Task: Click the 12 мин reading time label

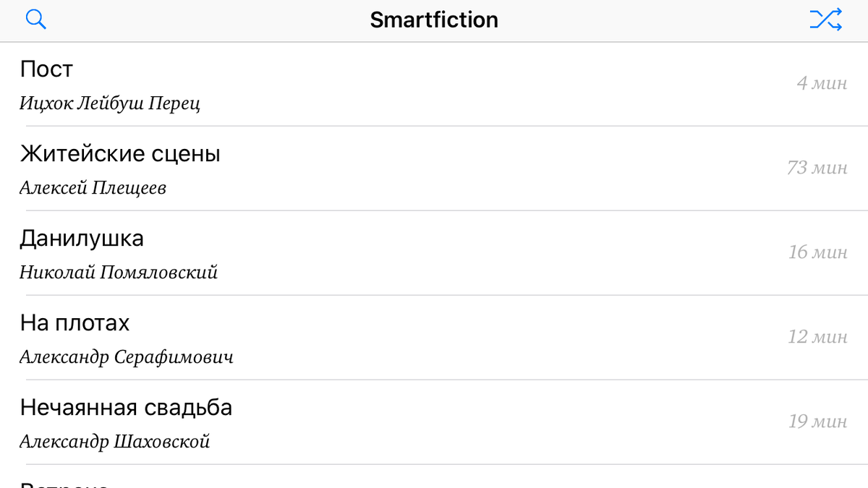Action: [818, 337]
